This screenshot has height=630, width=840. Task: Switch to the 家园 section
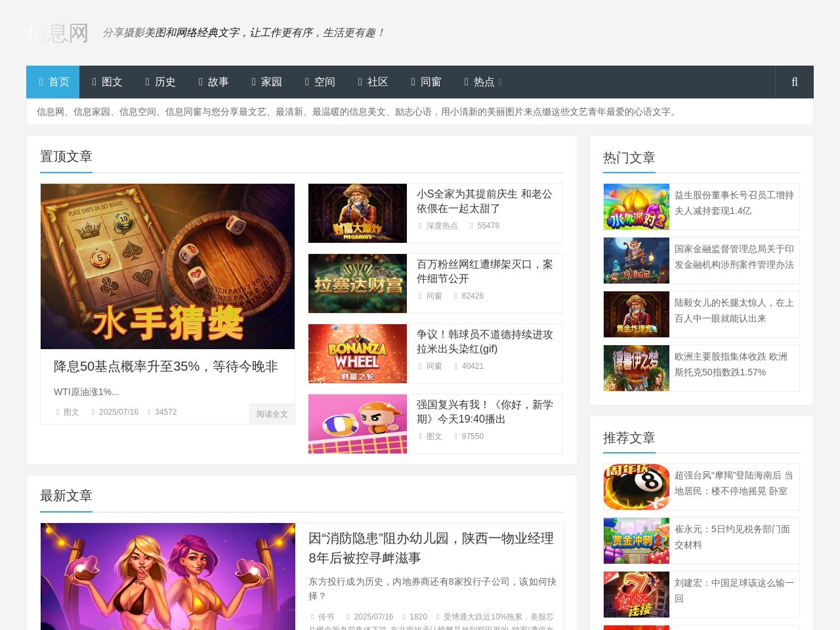tap(268, 82)
